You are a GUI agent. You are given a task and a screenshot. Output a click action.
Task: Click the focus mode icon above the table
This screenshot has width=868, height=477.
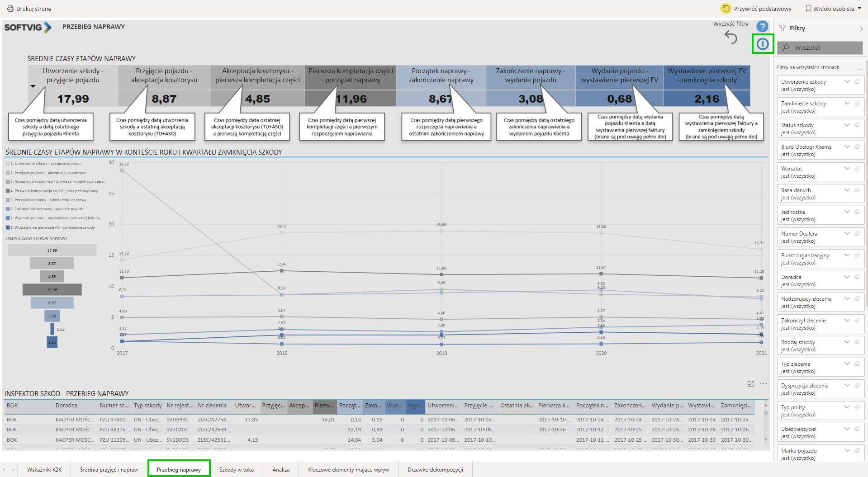(751, 384)
